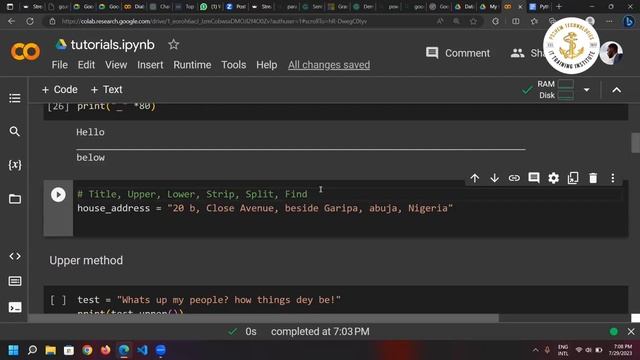Viewport: 640px width, 360px height.
Task: Open the Help menu
Action: tap(267, 65)
